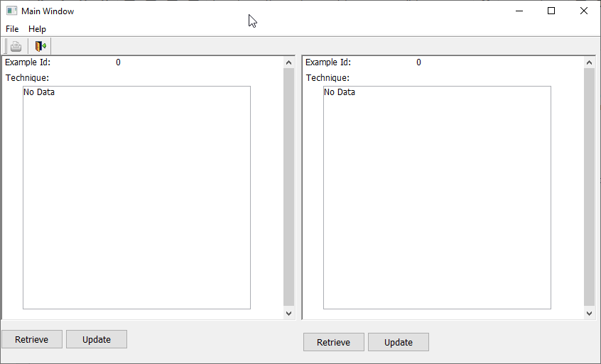Click the printer icon in the toolbar
This screenshot has width=601, height=364.
tap(16, 47)
